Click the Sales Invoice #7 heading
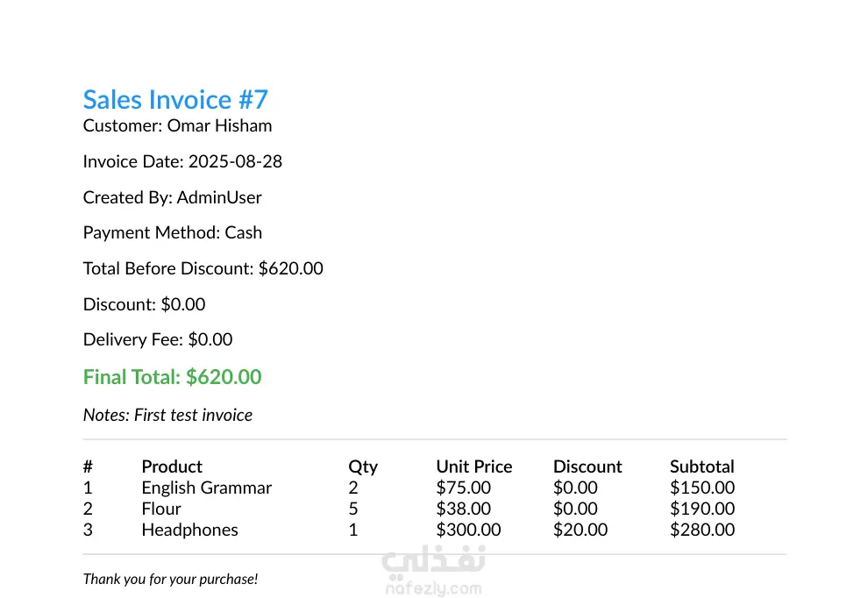Image resolution: width=868 pixels, height=598 pixels. pos(175,100)
